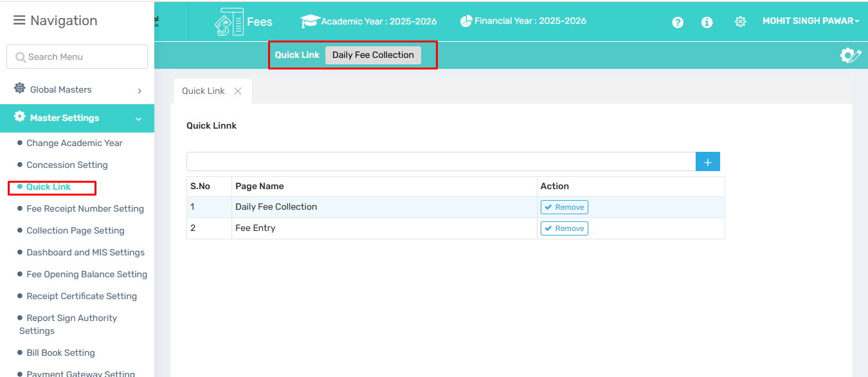Collapse the Master Settings menu
The width and height of the screenshot is (868, 377).
coord(77,118)
